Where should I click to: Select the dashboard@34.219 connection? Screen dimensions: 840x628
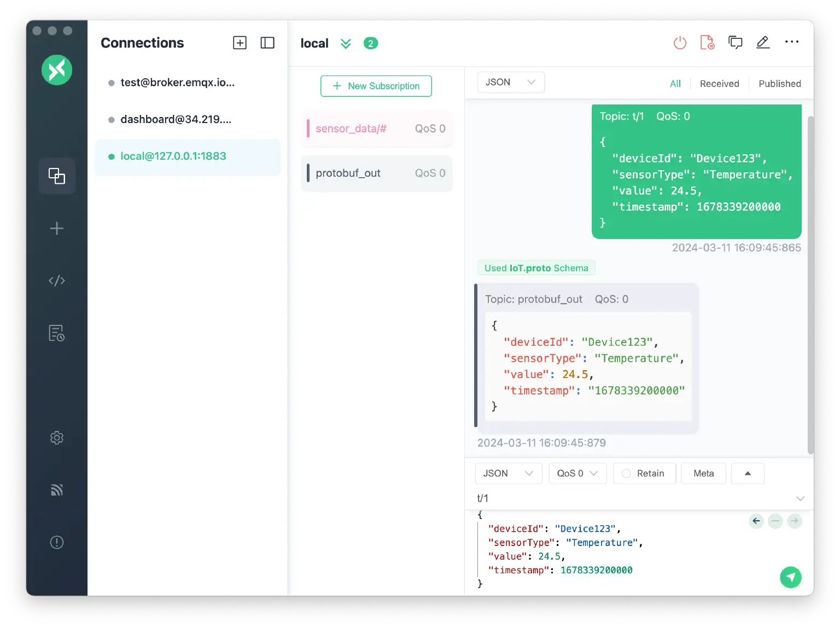(x=176, y=119)
